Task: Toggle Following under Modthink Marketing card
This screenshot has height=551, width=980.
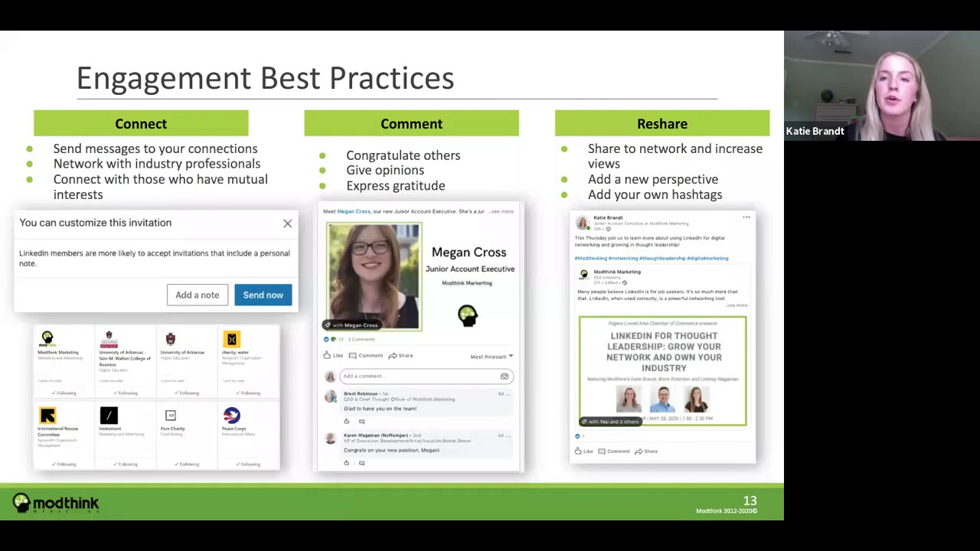Action: (64, 393)
